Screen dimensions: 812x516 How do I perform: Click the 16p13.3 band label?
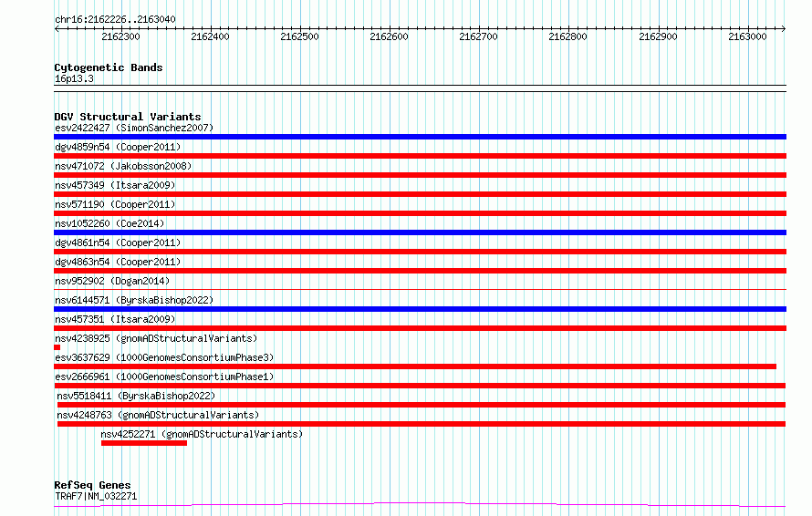(74, 78)
